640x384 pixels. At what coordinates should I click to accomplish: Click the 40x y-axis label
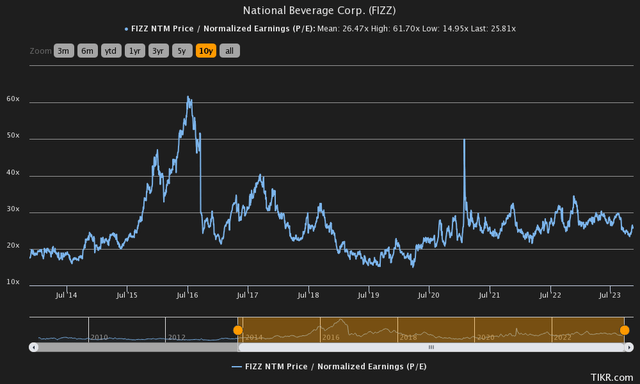(x=13, y=172)
